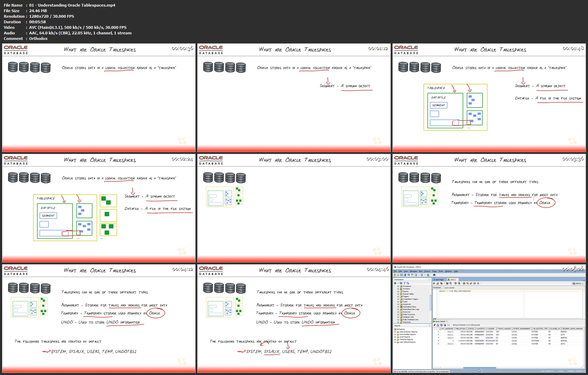The height and width of the screenshot is (375, 588).
Task: Click the Run Script icon beside Run Statement
Action: click(x=438, y=283)
